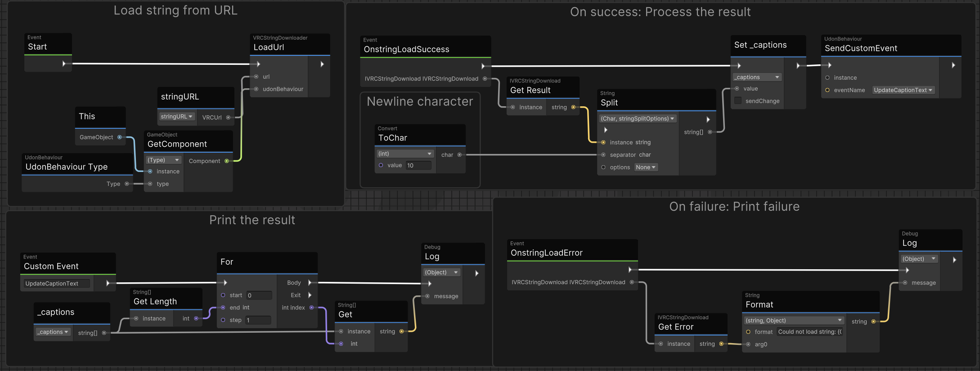Open the Format (string, Object) overload dropdown

coord(794,321)
